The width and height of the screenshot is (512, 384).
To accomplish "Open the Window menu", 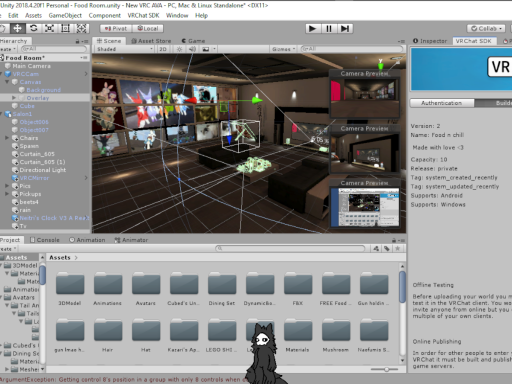I will click(177, 15).
